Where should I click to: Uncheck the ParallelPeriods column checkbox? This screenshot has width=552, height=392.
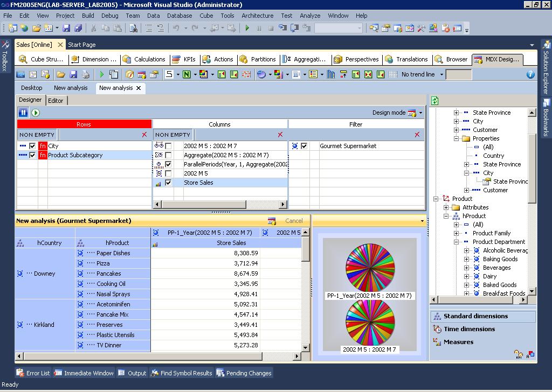pyautogui.click(x=168, y=164)
